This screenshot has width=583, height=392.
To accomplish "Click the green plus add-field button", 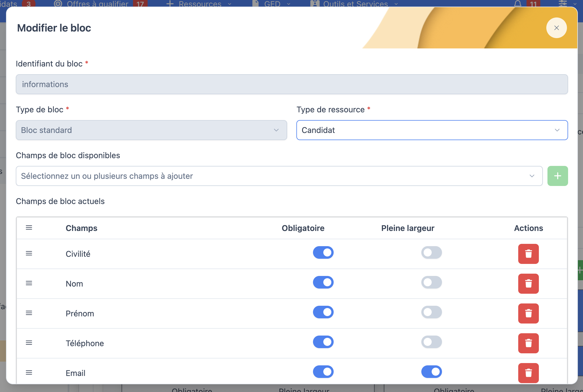I will pyautogui.click(x=557, y=176).
